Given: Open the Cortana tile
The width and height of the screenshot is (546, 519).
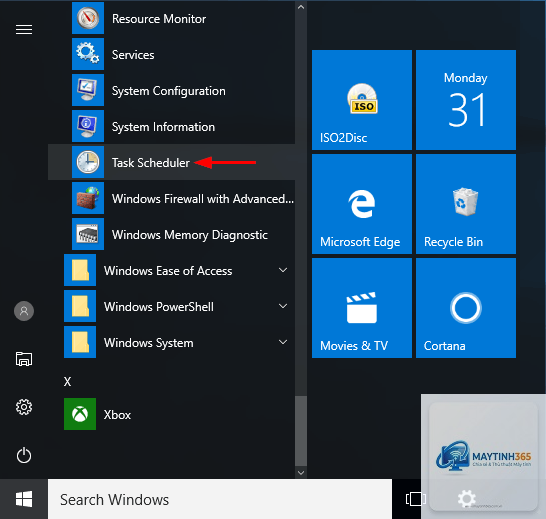Looking at the screenshot, I should tap(466, 308).
